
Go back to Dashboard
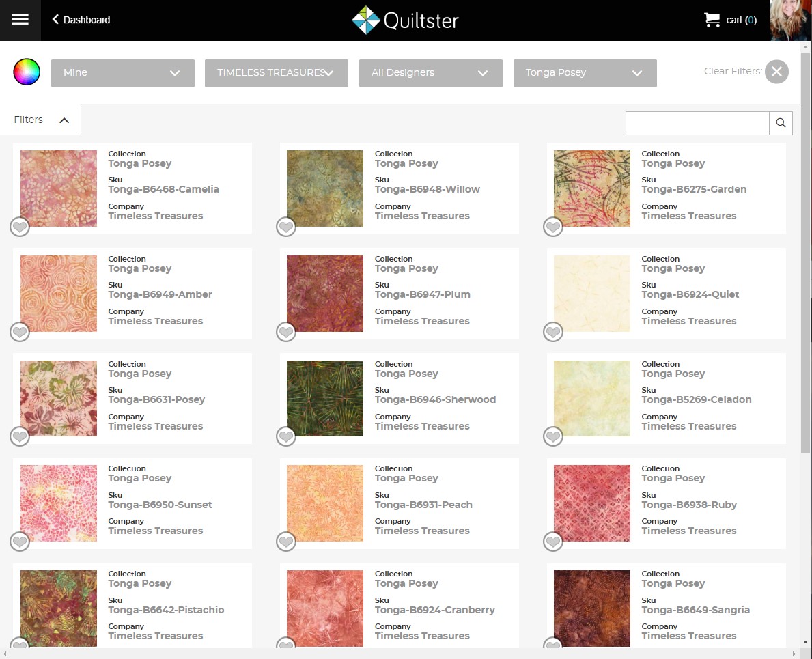[x=81, y=20]
